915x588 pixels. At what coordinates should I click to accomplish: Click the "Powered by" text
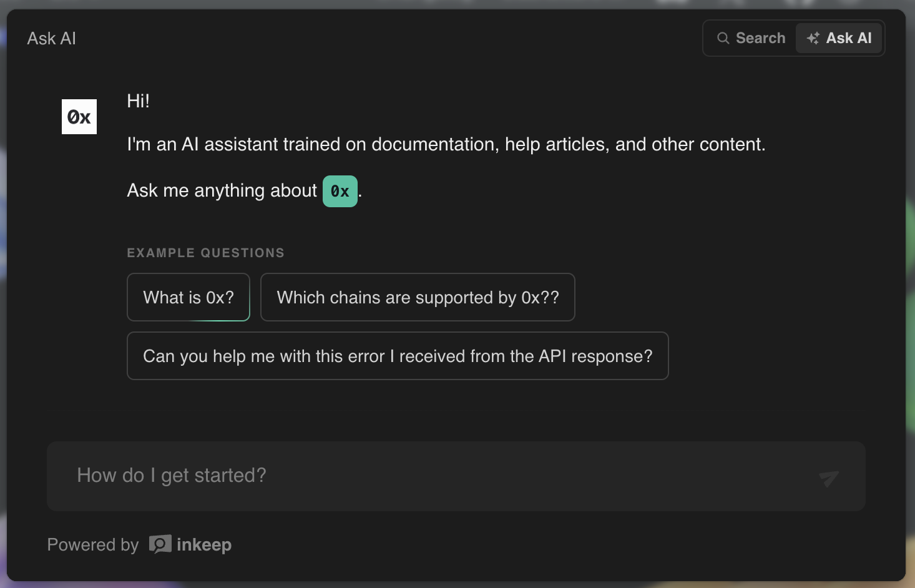click(x=93, y=545)
